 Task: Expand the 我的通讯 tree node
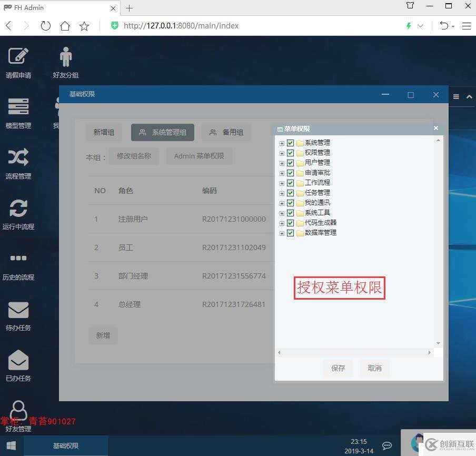(x=282, y=203)
